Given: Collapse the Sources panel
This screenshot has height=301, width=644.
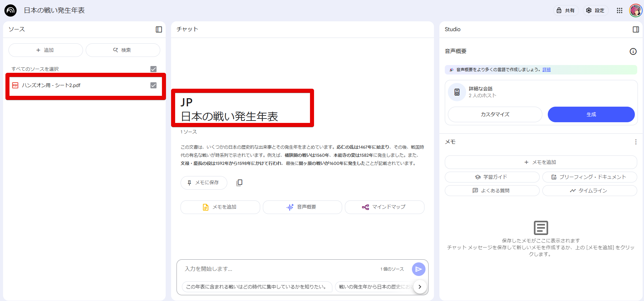Looking at the screenshot, I should 159,29.
